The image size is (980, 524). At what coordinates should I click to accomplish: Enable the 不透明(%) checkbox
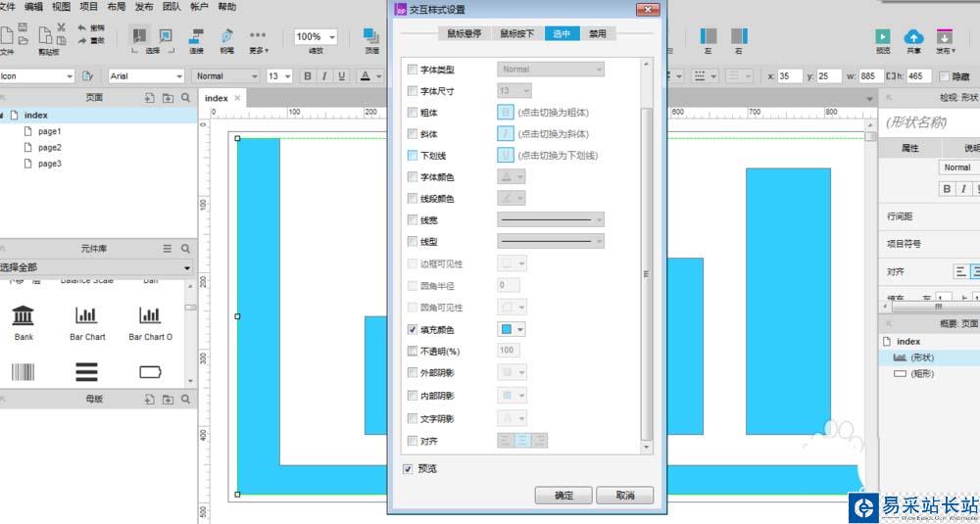click(x=412, y=351)
